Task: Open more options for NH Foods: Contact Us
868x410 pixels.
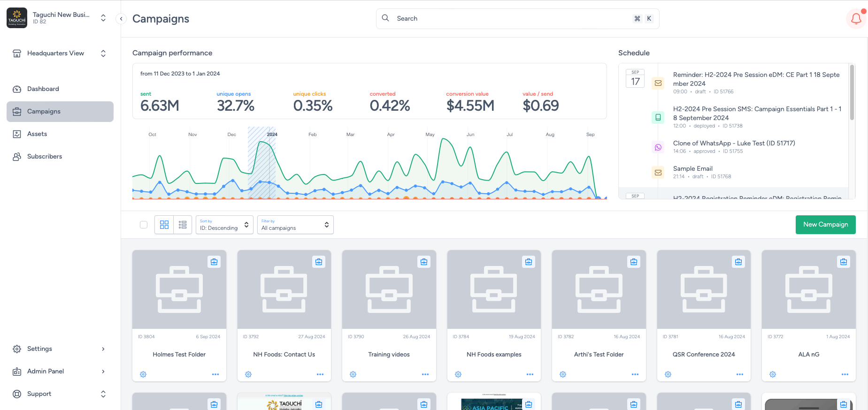Action: (320, 374)
